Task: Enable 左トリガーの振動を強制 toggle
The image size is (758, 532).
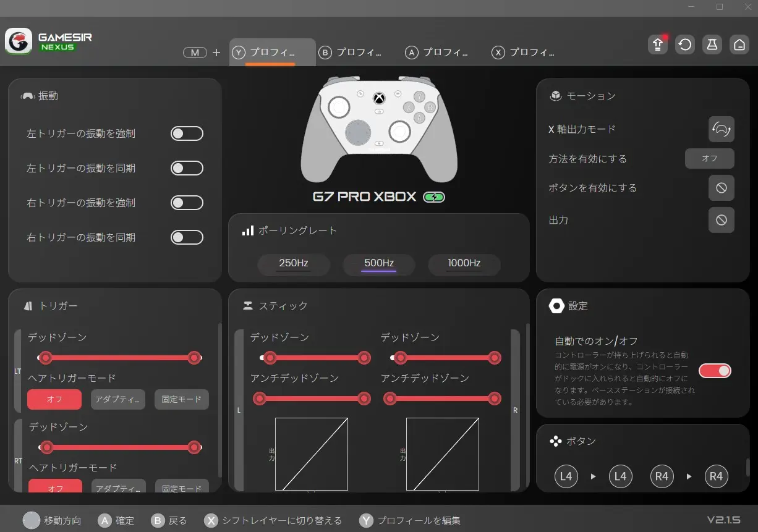Action: click(187, 133)
